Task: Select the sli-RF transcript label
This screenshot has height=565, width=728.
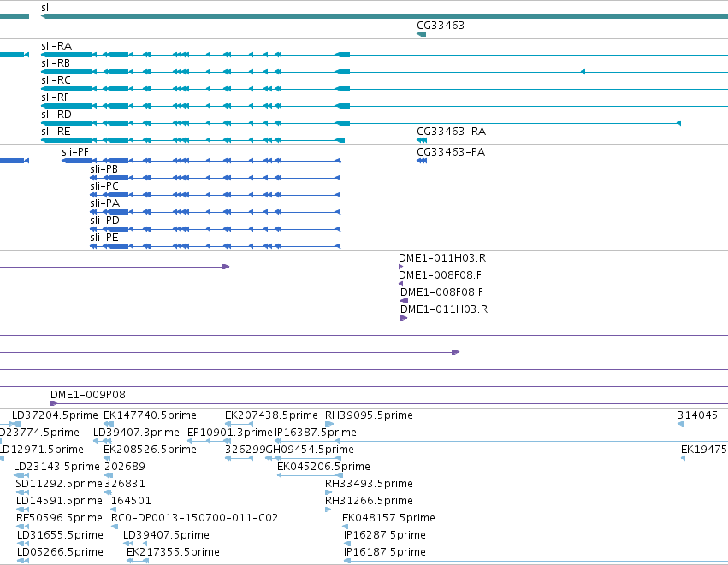Action: pos(56,97)
